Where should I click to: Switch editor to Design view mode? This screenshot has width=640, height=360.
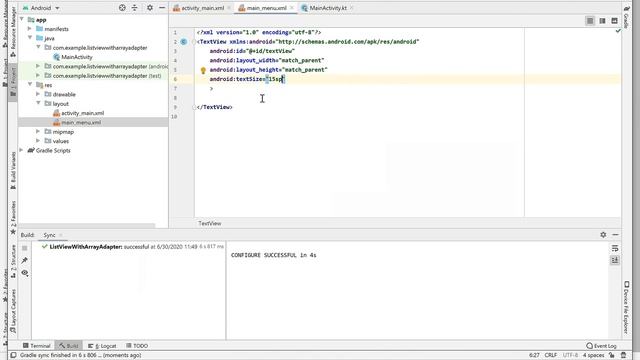pos(614,21)
